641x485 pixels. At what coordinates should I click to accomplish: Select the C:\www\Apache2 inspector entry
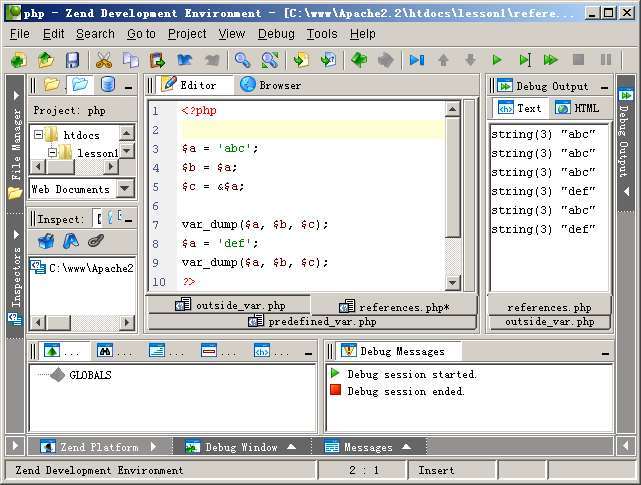coord(82,268)
